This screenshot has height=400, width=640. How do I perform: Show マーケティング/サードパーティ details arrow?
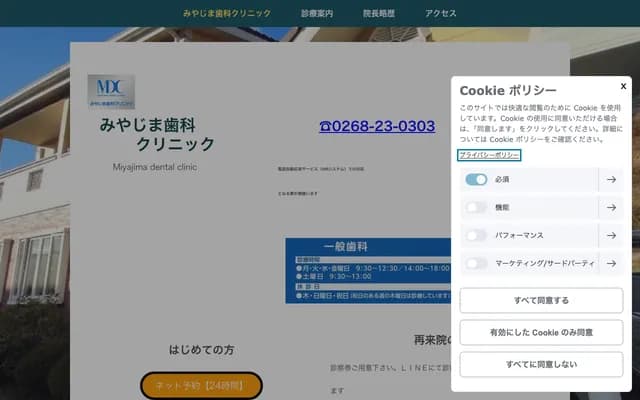[610, 264]
